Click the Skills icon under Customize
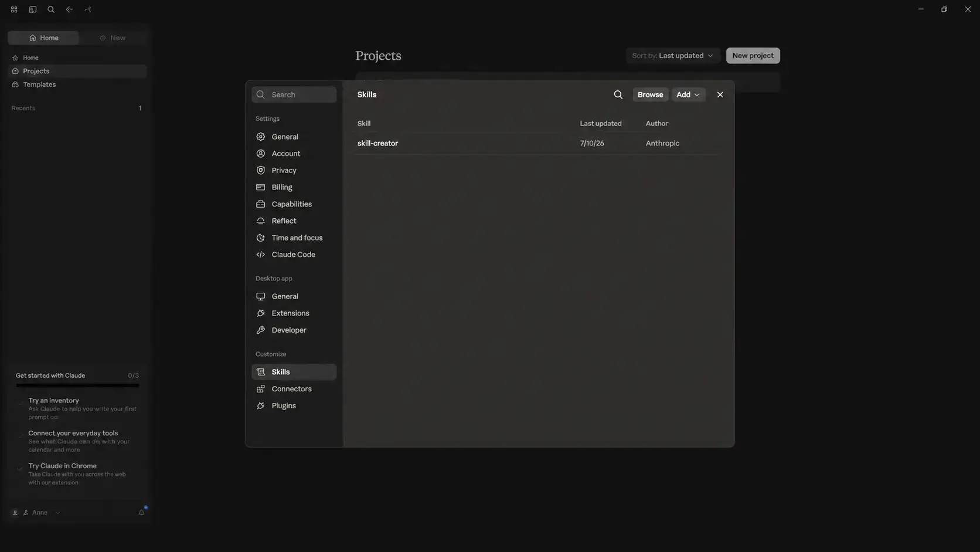The height and width of the screenshot is (552, 980). pyautogui.click(x=261, y=372)
